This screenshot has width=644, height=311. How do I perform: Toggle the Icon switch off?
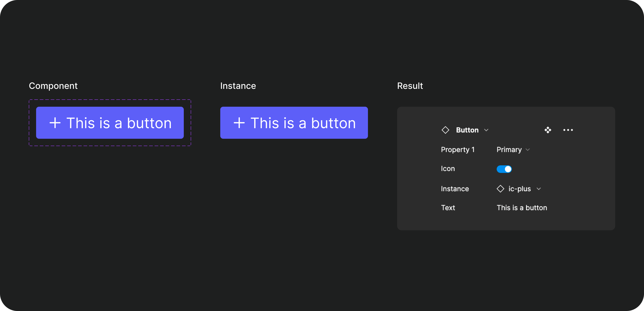tap(504, 169)
